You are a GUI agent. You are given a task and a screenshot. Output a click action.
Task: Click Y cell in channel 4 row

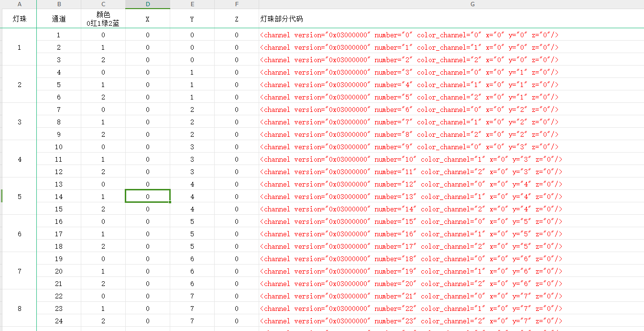(x=192, y=72)
